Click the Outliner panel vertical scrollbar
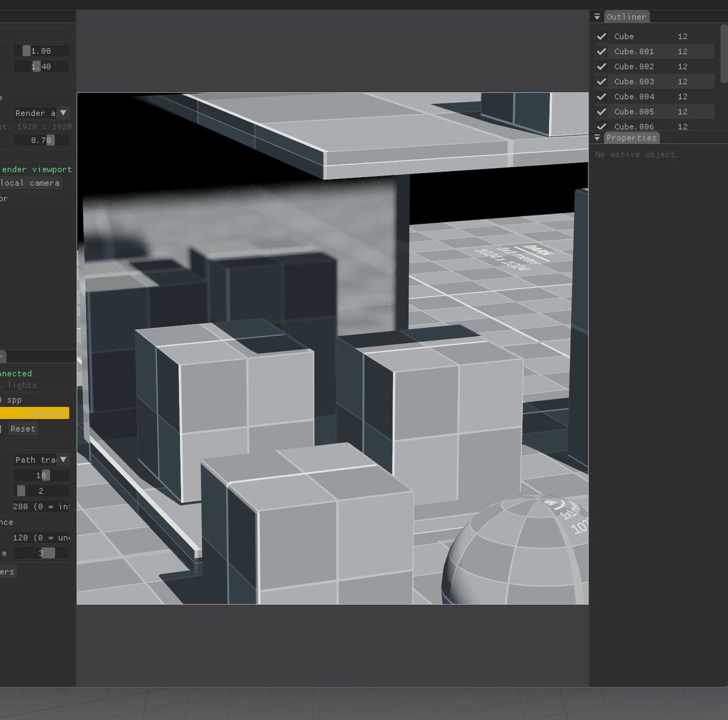Screen dimensions: 728x720 pyautogui.click(x=724, y=55)
